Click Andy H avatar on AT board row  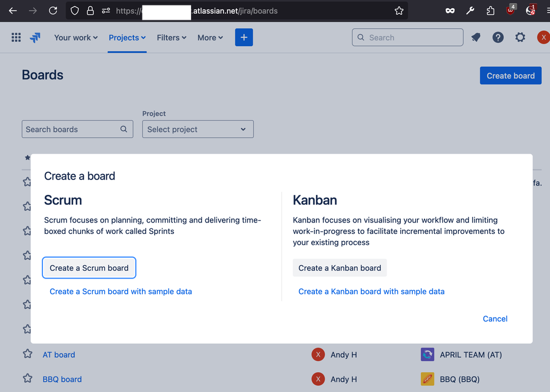point(318,355)
